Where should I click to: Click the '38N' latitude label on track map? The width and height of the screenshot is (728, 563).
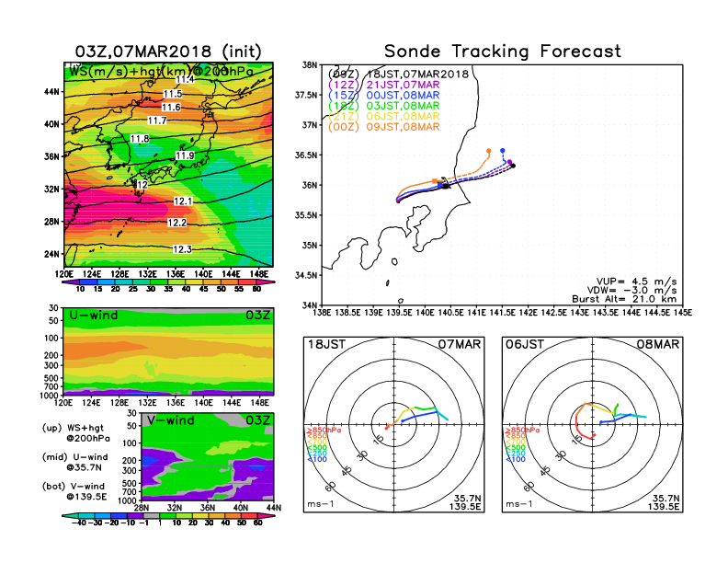(x=310, y=65)
